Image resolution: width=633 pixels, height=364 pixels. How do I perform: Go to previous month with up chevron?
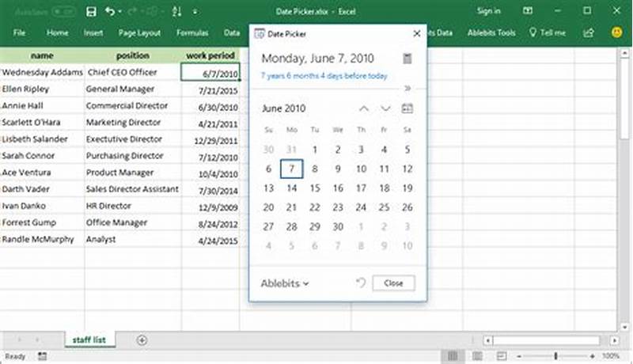(x=364, y=108)
